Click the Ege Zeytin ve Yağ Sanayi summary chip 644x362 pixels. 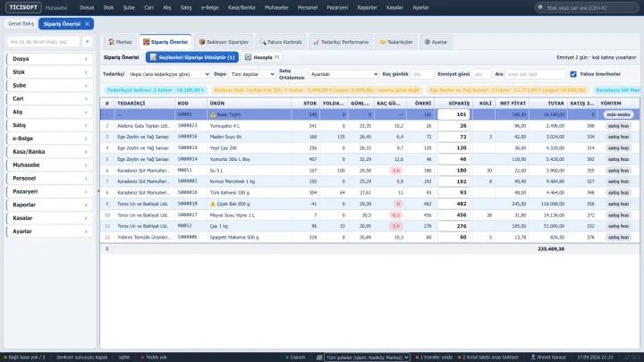click(507, 90)
